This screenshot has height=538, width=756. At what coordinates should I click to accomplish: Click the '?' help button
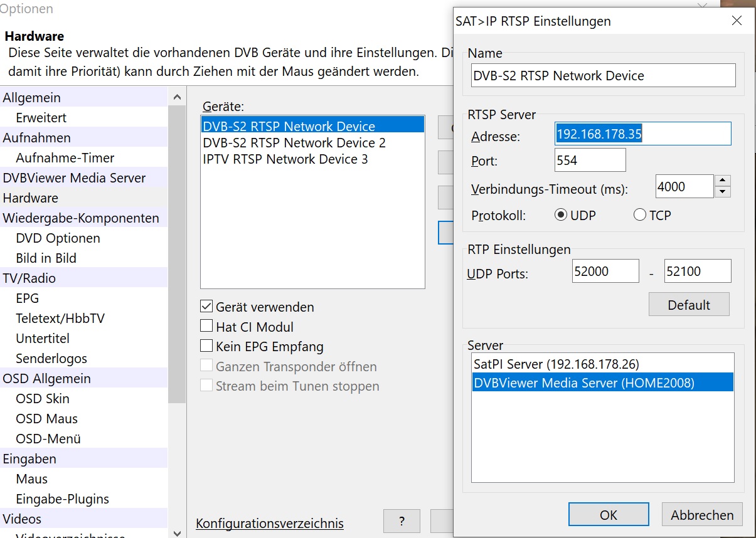tap(402, 521)
